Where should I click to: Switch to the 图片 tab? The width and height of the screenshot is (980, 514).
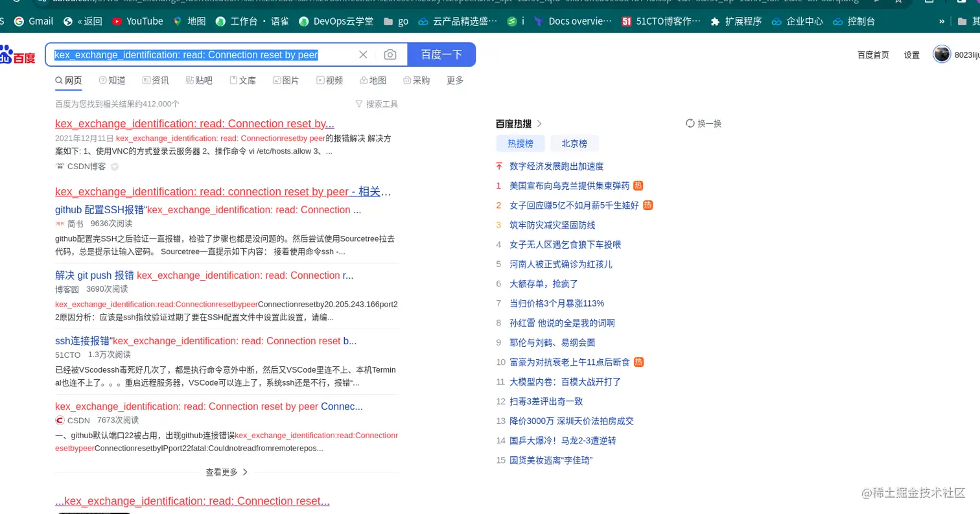point(286,80)
